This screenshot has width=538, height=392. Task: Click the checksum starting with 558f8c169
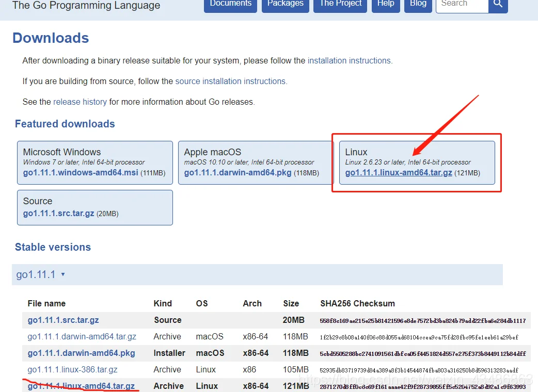coord(423,321)
